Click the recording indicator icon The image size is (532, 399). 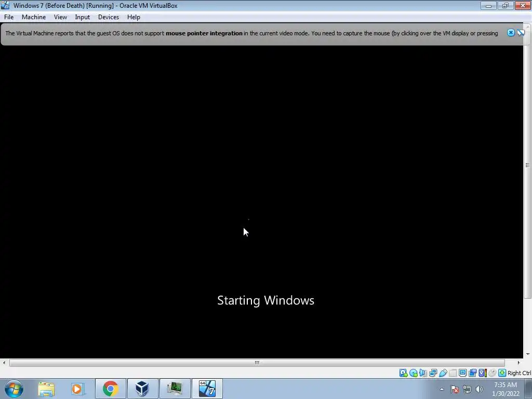pos(472,373)
